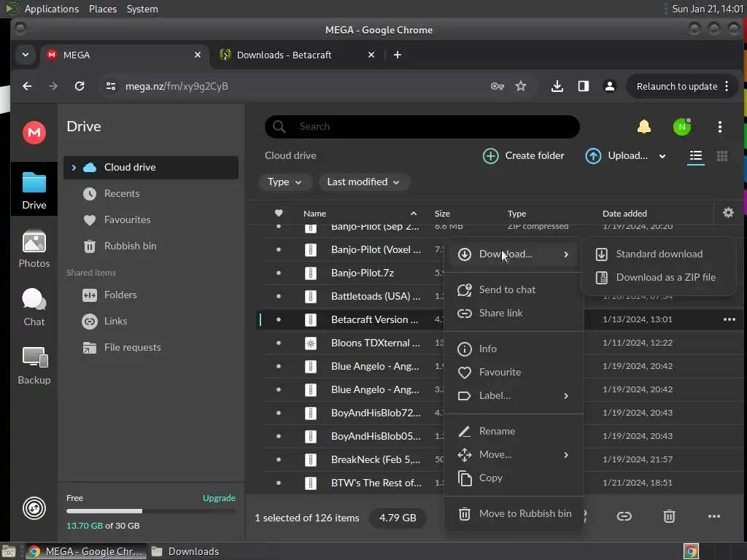Open the Type filter dropdown
Image resolution: width=747 pixels, height=560 pixels.
pyautogui.click(x=285, y=182)
